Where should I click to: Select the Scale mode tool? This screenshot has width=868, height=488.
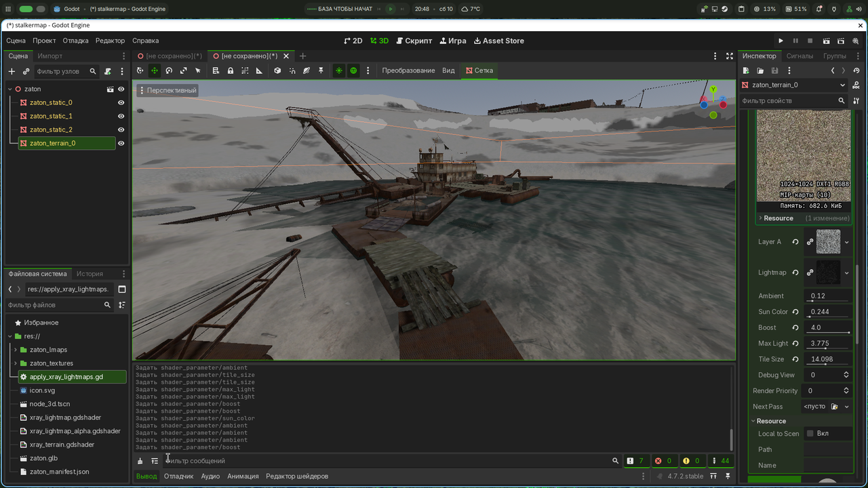coord(183,70)
